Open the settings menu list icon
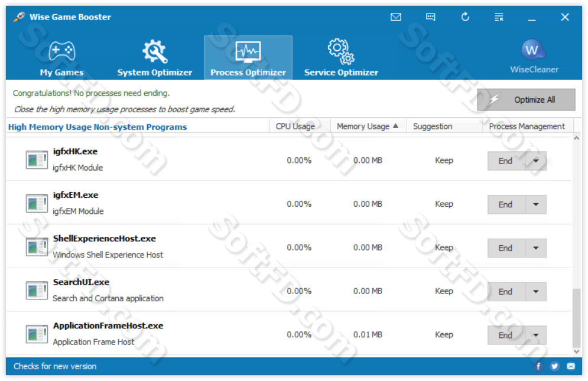The image size is (588, 381). coord(499,17)
